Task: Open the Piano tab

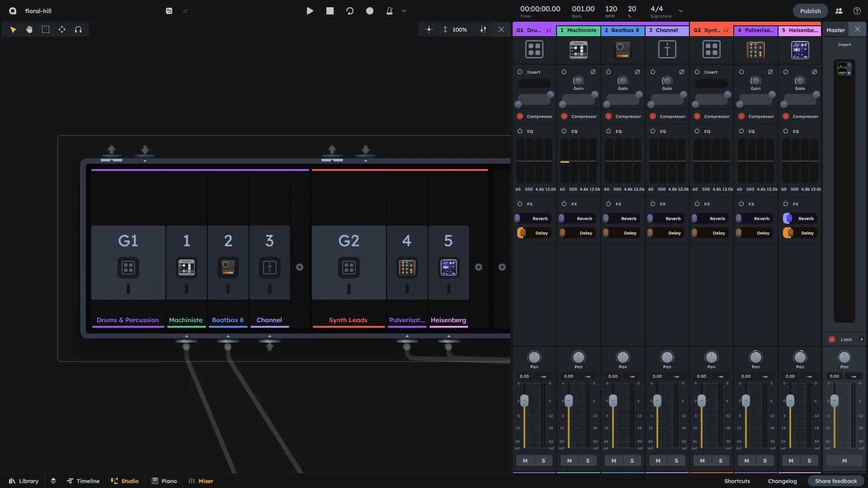Action: click(x=165, y=481)
